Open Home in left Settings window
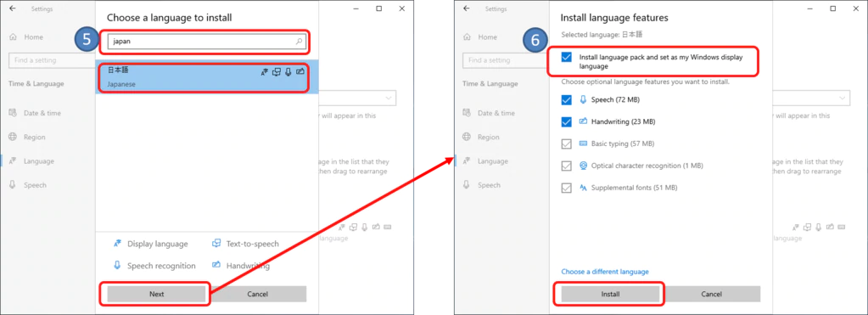The width and height of the screenshot is (868, 315). tap(33, 37)
